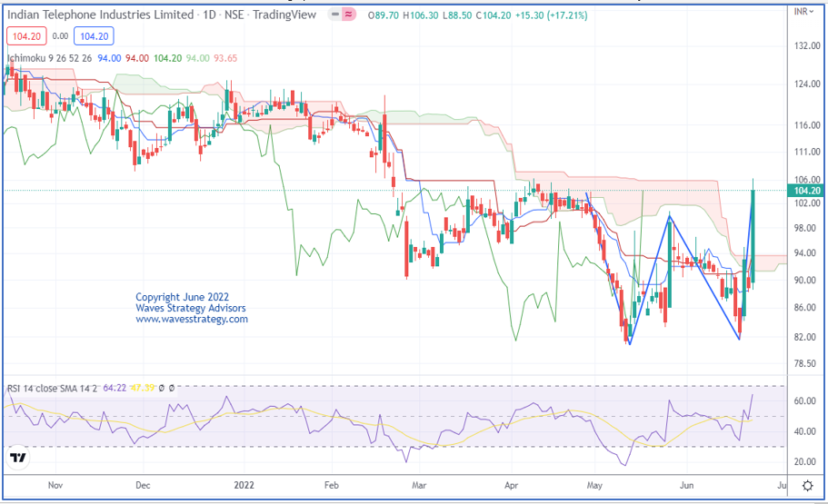Click the Ichimoku 9 26 52 26 indicator label
The width and height of the screenshot is (828, 504).
point(50,58)
